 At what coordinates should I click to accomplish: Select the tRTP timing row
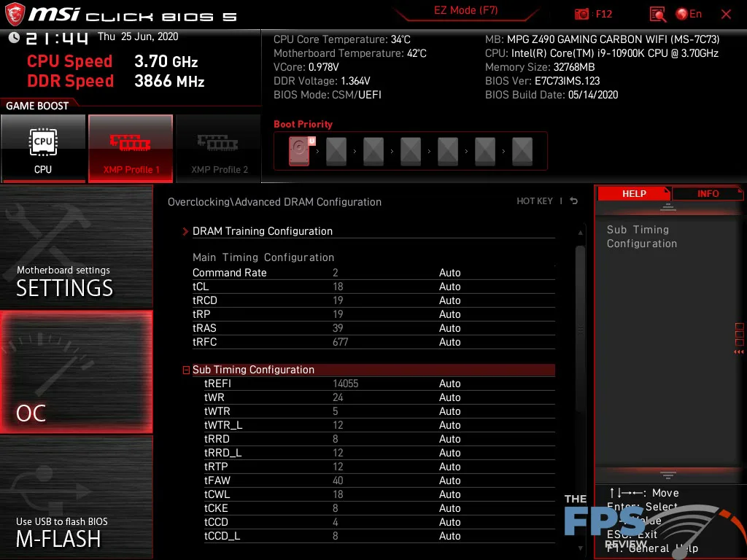click(x=379, y=466)
